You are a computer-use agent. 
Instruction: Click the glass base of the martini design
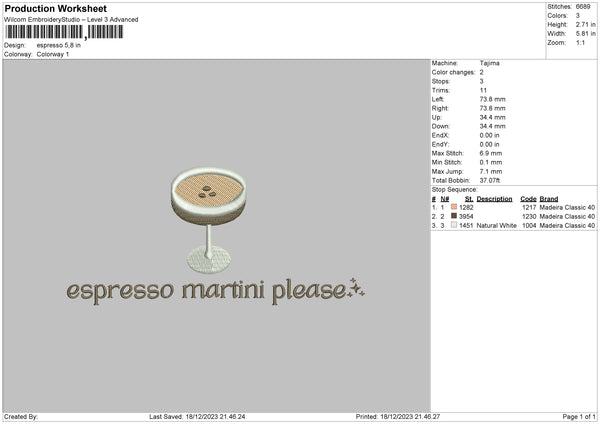pyautogui.click(x=209, y=260)
